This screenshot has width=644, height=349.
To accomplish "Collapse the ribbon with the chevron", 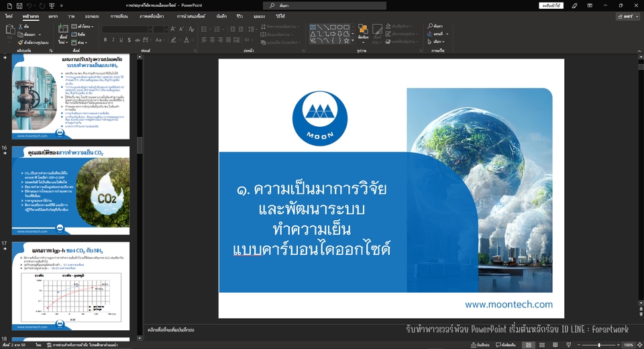I will pyautogui.click(x=639, y=50).
